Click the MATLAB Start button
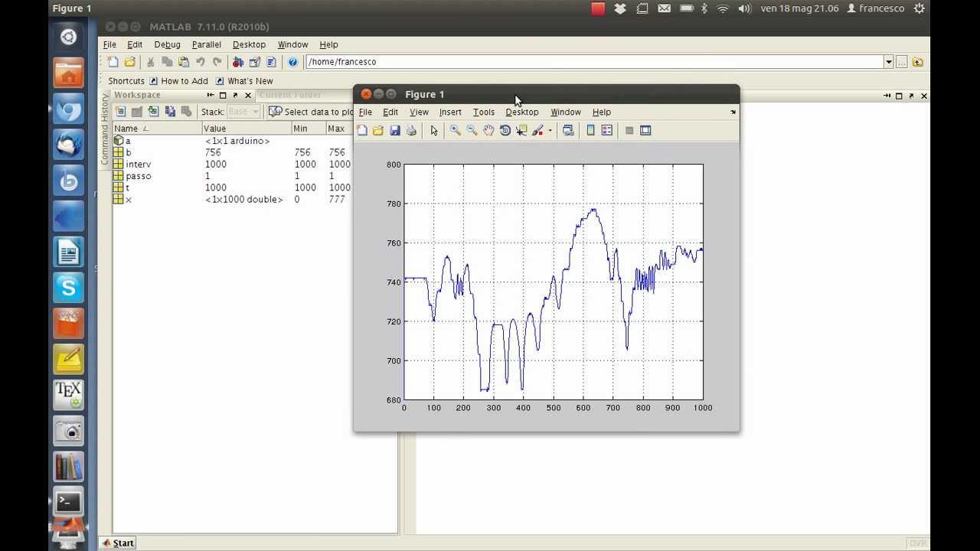Image resolution: width=980 pixels, height=551 pixels. point(117,543)
